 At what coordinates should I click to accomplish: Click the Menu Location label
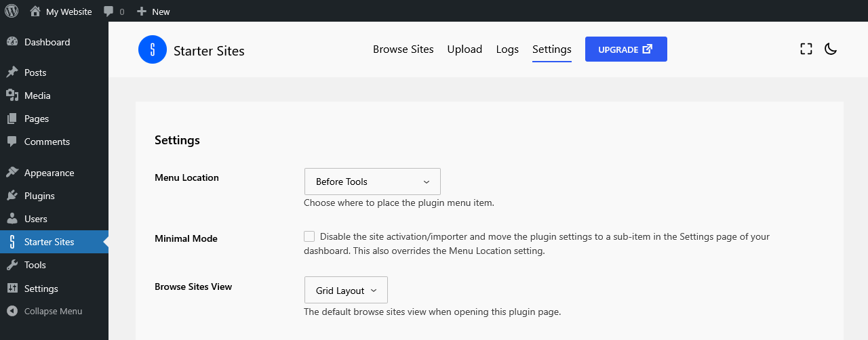pyautogui.click(x=186, y=177)
